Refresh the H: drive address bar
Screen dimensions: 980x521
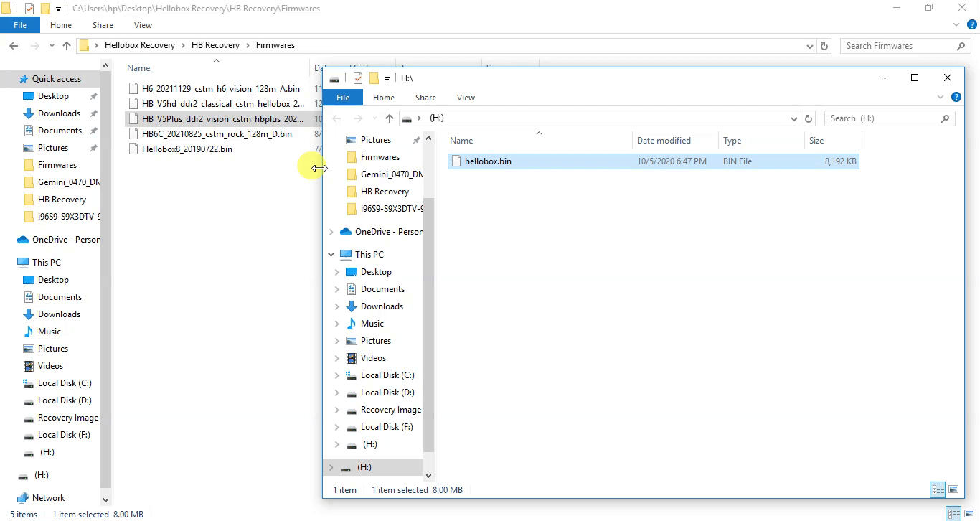(809, 118)
